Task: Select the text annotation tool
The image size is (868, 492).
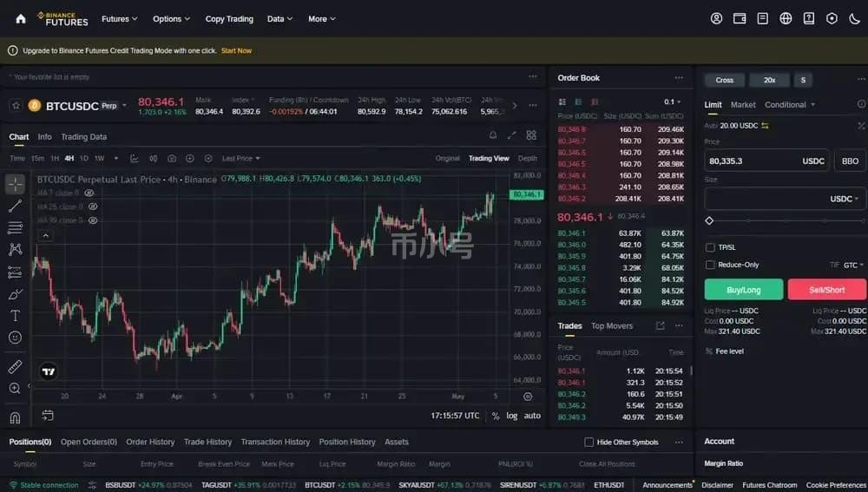Action: click(x=15, y=316)
